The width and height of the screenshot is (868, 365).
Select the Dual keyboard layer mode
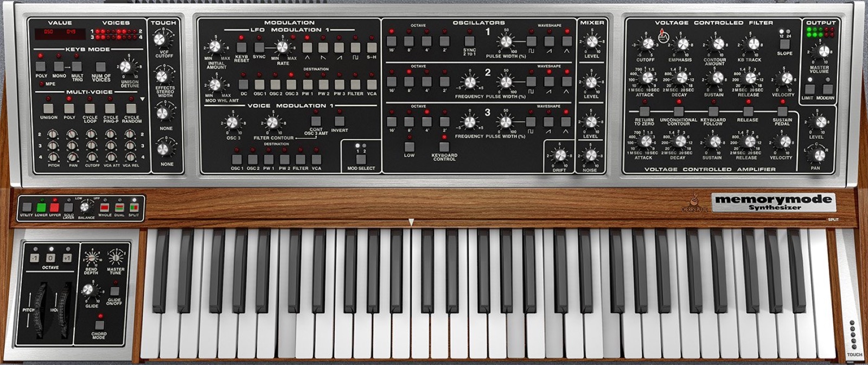[119, 207]
